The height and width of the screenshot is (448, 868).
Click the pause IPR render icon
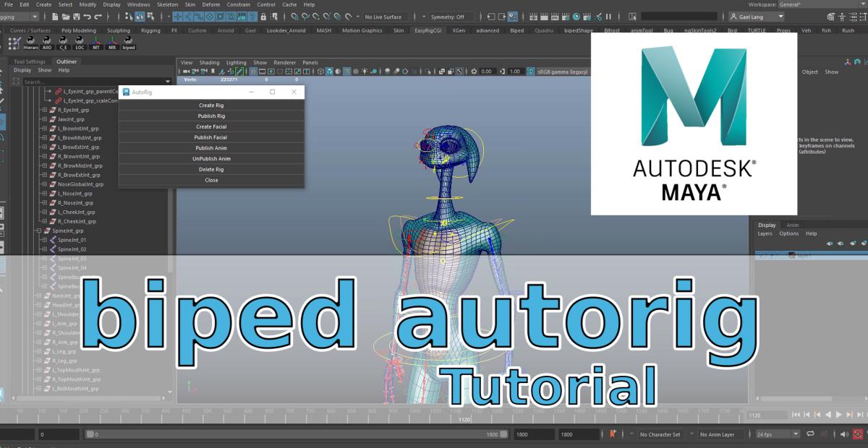pyautogui.click(x=609, y=17)
